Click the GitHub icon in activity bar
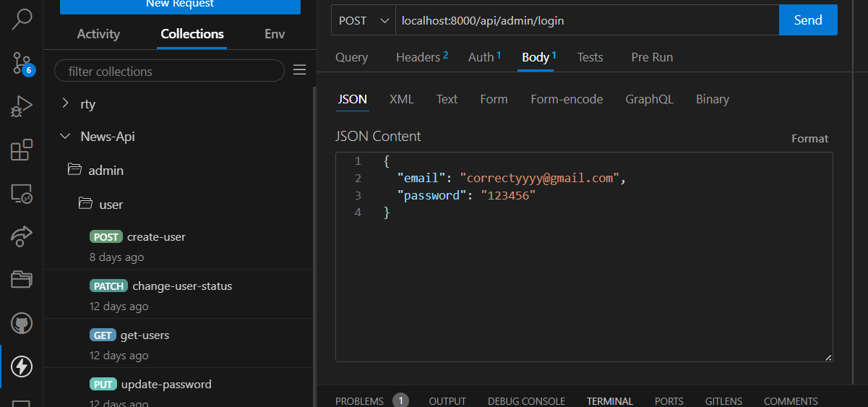The width and height of the screenshot is (868, 407). point(21,323)
